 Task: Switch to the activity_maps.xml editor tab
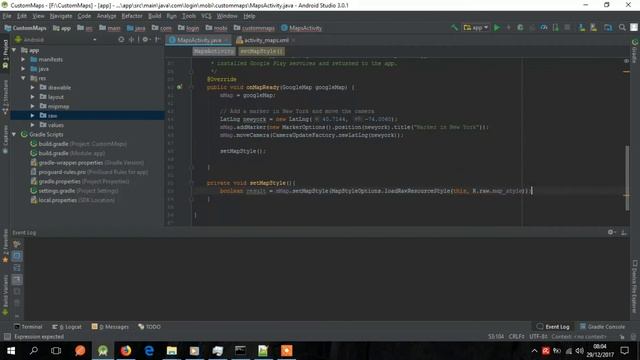[x=266, y=40]
